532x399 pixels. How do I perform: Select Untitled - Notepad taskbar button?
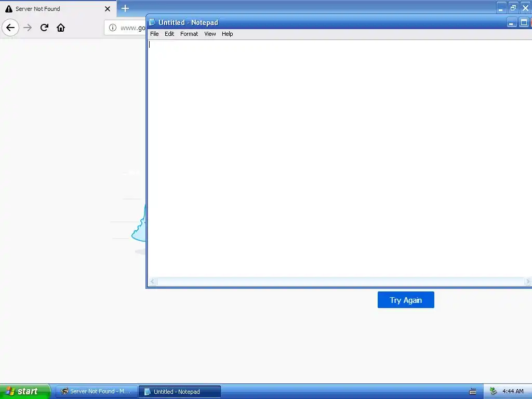[180, 392]
